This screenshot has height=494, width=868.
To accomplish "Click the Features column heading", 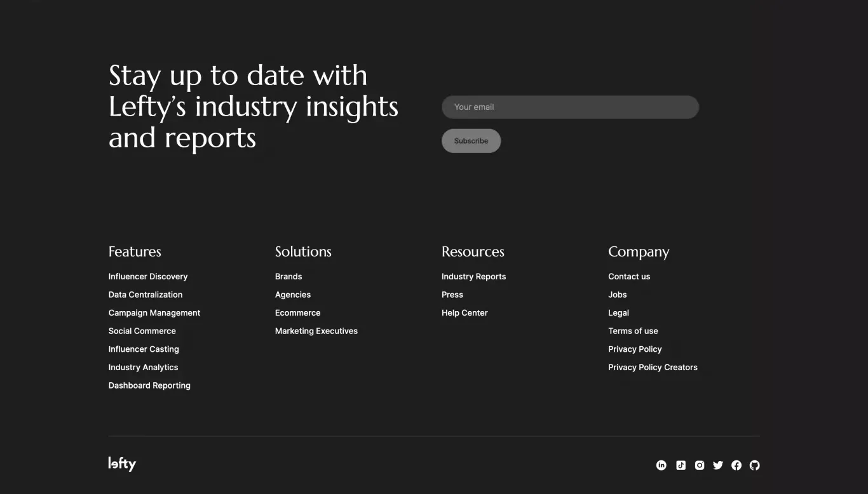I will click(x=135, y=251).
